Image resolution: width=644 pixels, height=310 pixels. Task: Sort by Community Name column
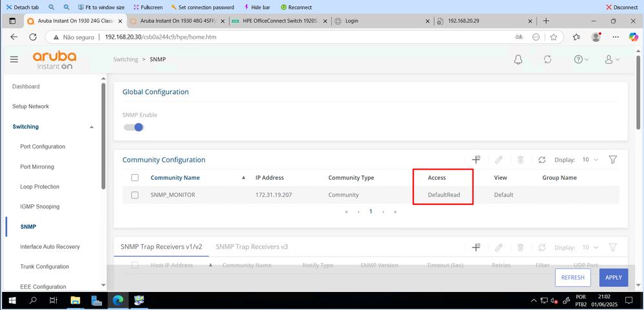click(x=175, y=178)
